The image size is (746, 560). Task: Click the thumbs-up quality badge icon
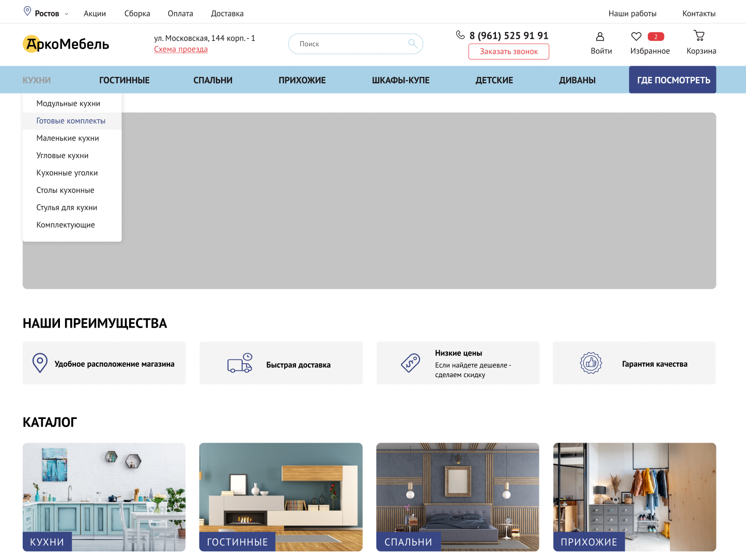[591, 363]
